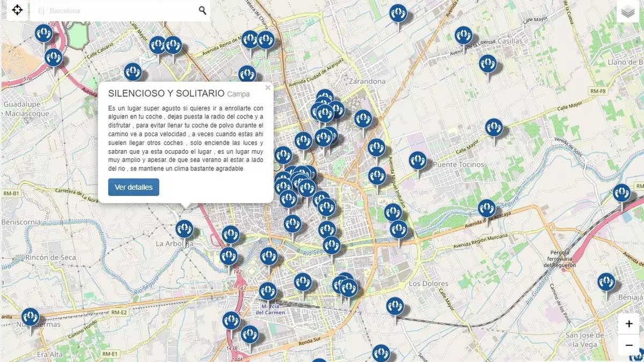Select the marker on Calle Mayor near Vereda de Solís
This screenshot has height=362, width=644.
click(494, 128)
